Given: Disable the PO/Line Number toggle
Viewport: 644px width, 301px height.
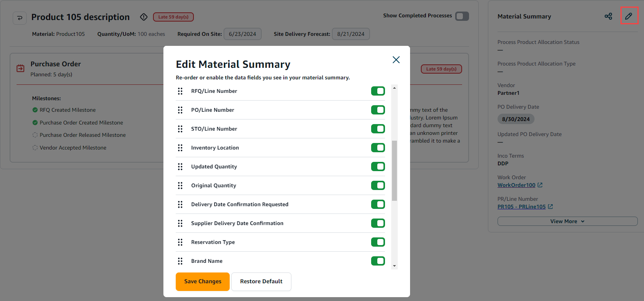Looking at the screenshot, I should point(378,110).
